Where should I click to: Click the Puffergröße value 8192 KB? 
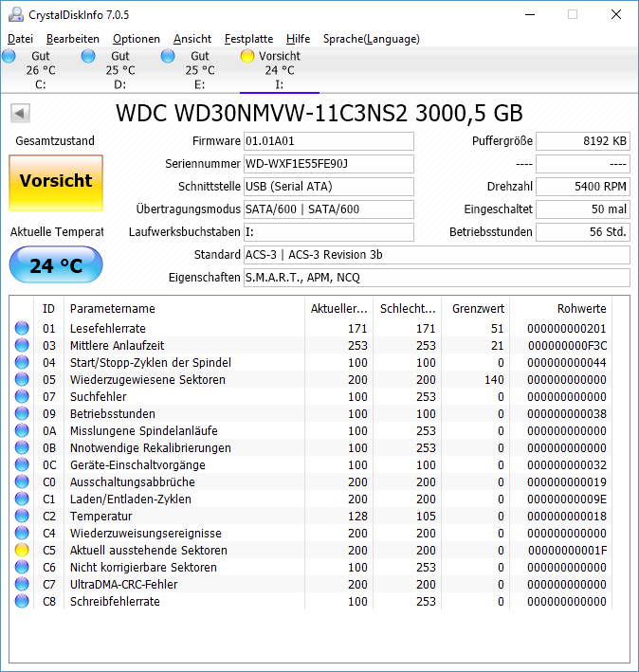coord(583,141)
